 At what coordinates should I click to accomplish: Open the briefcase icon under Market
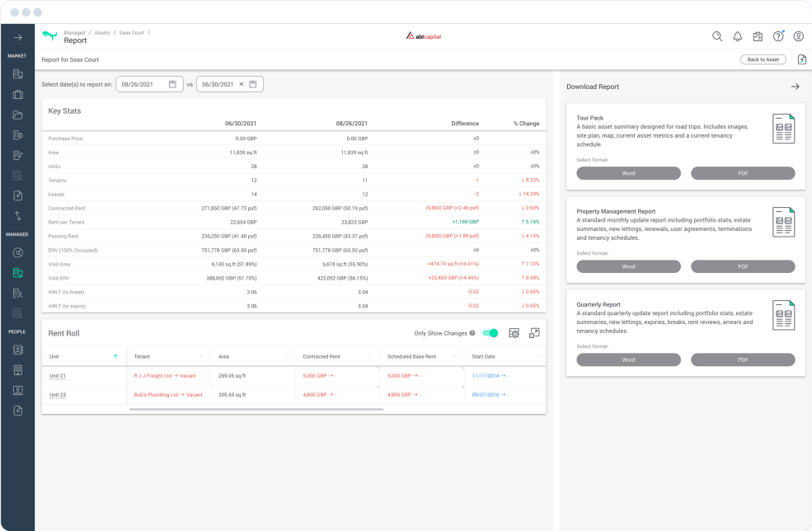click(x=17, y=94)
